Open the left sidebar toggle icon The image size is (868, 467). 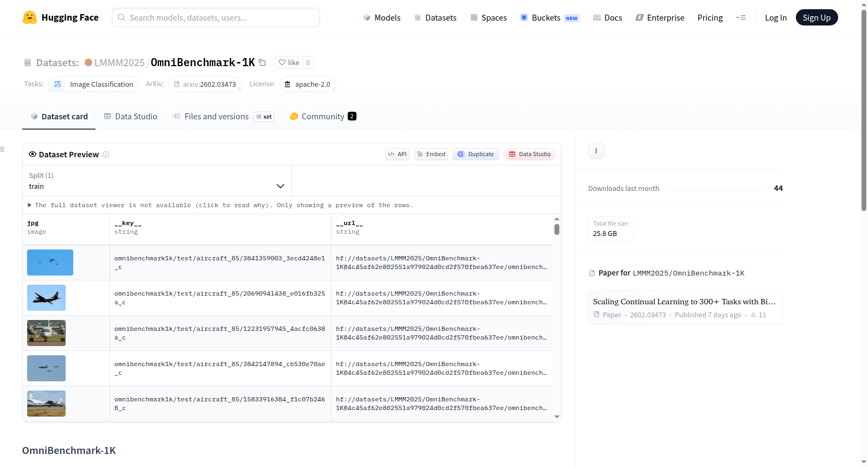pyautogui.click(x=3, y=149)
